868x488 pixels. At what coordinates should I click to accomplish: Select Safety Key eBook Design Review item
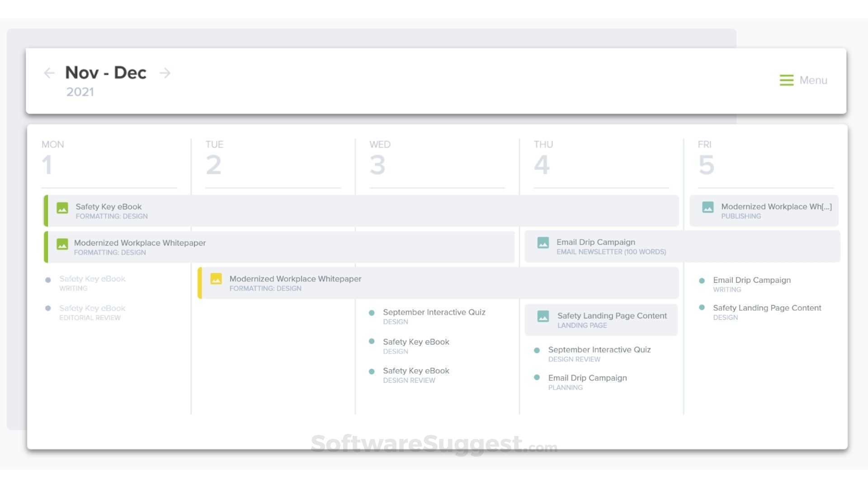pyautogui.click(x=415, y=371)
